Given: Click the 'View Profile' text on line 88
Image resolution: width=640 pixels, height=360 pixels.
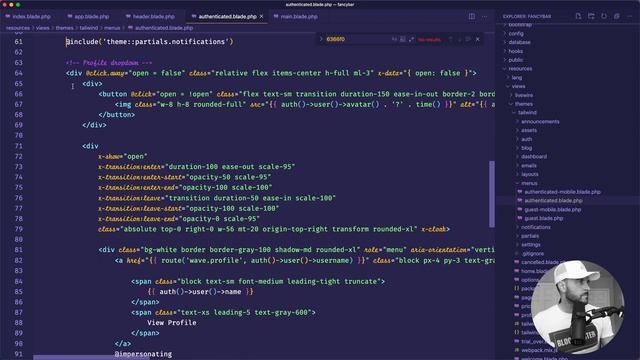Looking at the screenshot, I should 171,322.
